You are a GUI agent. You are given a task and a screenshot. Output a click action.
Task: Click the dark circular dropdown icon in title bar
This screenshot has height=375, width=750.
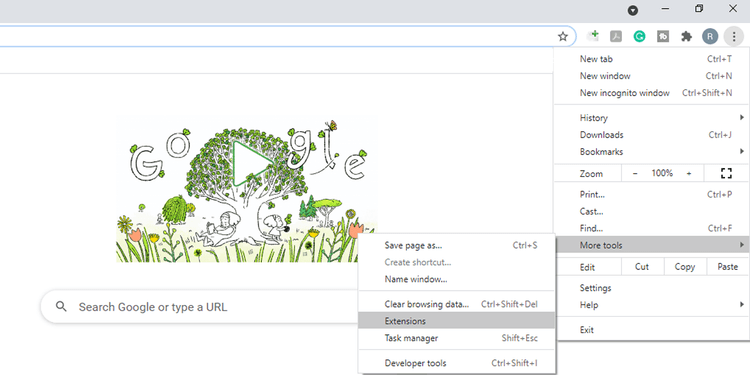633,11
